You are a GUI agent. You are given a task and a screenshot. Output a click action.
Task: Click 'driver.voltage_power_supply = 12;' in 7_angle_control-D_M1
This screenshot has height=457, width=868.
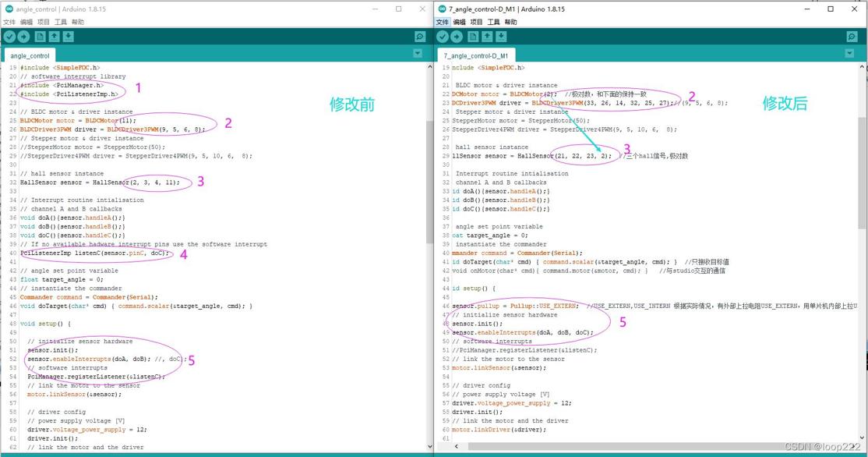coord(512,403)
